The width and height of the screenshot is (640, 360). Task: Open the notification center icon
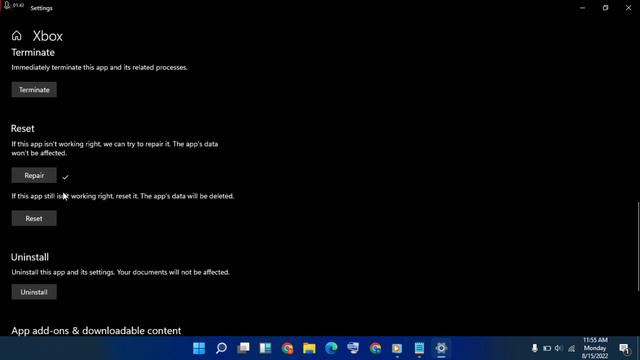pyautogui.click(x=624, y=349)
